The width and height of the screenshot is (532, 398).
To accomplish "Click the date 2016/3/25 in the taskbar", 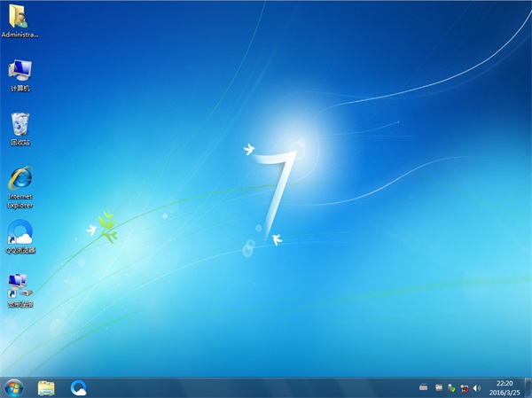I will [x=503, y=393].
